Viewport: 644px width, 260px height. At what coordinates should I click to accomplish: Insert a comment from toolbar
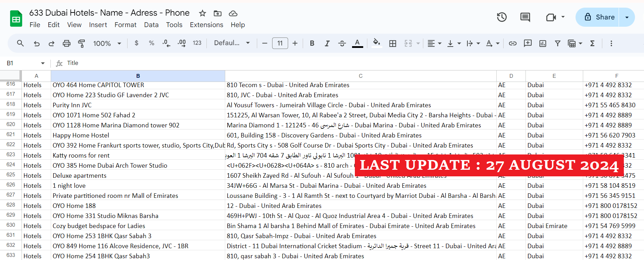click(528, 43)
